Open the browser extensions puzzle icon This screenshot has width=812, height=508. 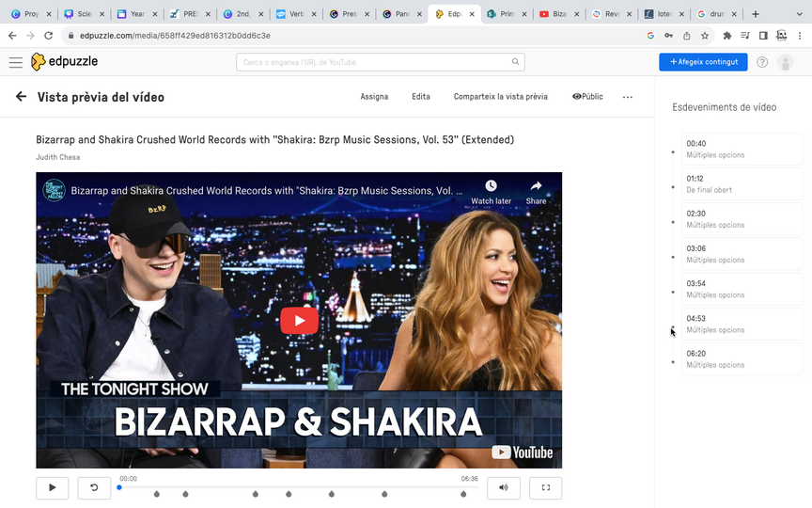(727, 35)
